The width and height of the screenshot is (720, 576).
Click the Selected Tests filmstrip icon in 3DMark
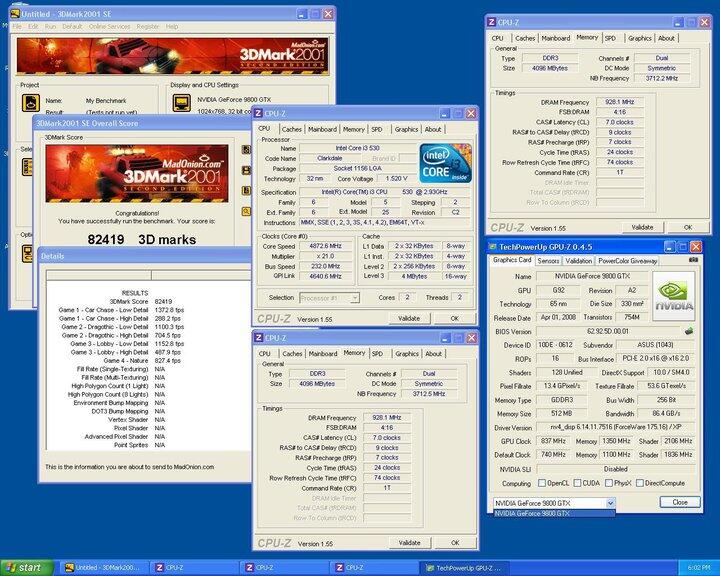coord(27,167)
